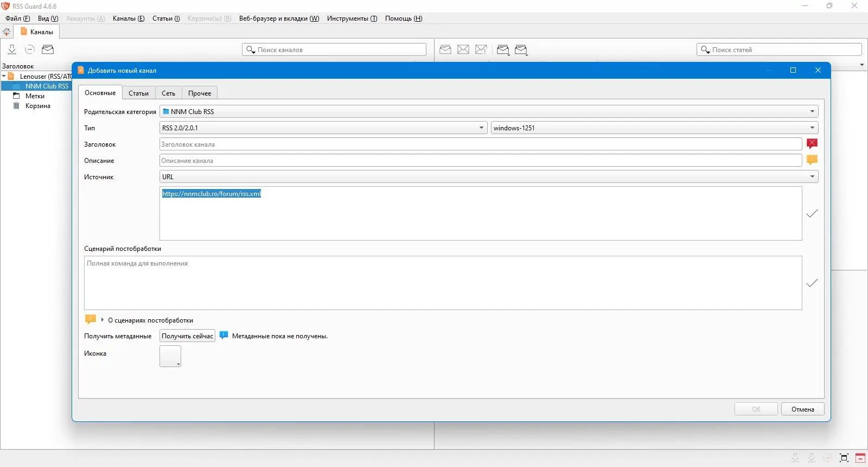This screenshot has width=868, height=467.
Task: Select the Lenouser account in feeds tree
Action: [46, 77]
